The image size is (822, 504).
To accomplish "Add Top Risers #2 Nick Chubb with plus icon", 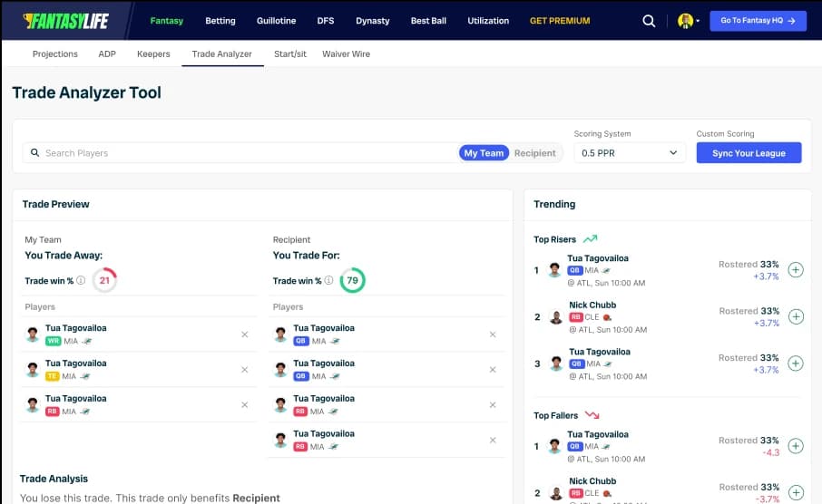I will click(x=796, y=316).
